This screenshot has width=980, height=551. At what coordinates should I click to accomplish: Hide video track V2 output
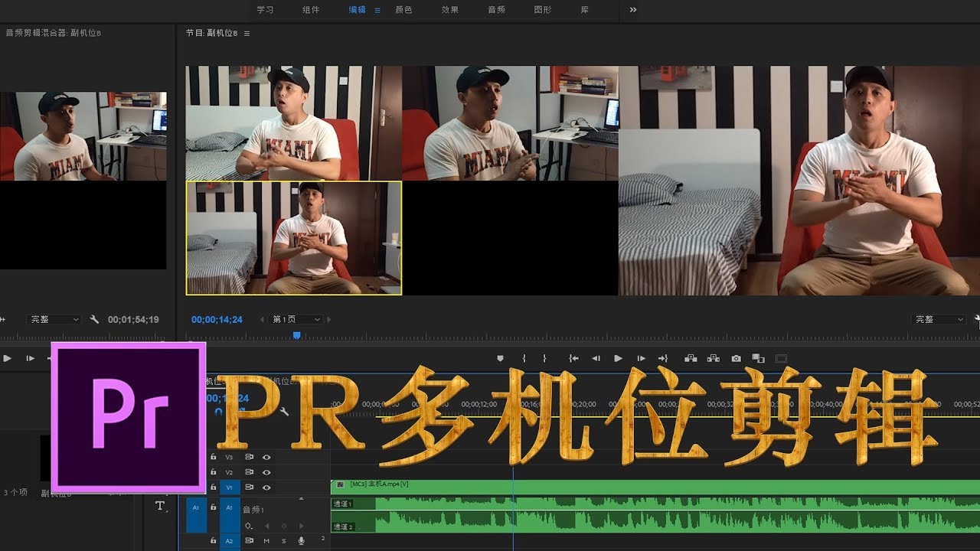[x=266, y=472]
